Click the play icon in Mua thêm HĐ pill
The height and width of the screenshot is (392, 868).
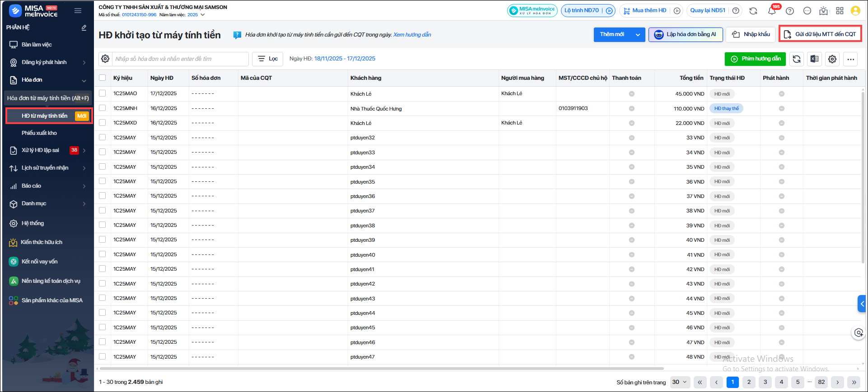(677, 11)
